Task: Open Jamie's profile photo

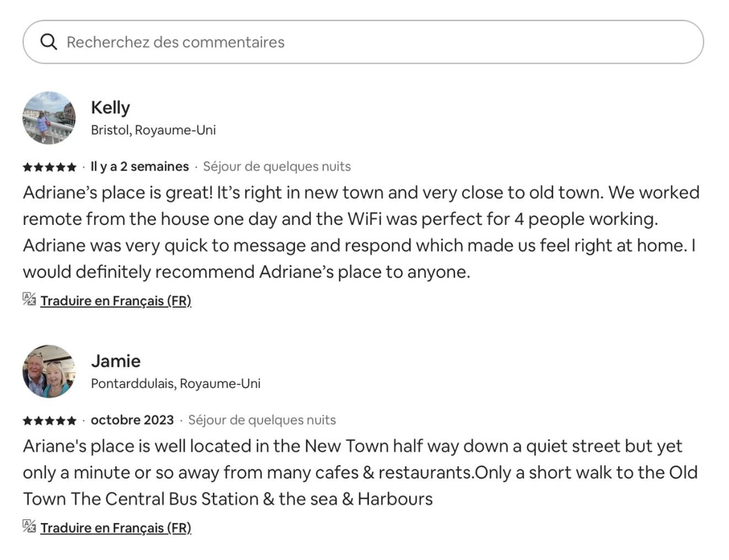Action: point(49,371)
